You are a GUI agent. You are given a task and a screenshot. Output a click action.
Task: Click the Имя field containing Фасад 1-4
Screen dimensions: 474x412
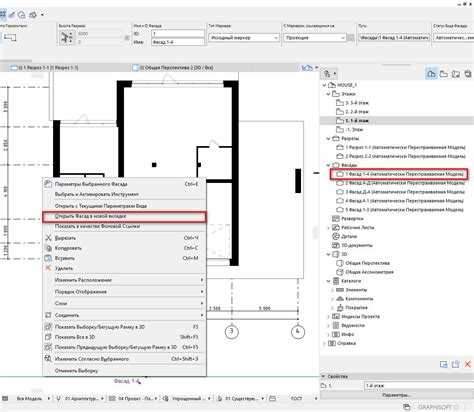[178, 42]
